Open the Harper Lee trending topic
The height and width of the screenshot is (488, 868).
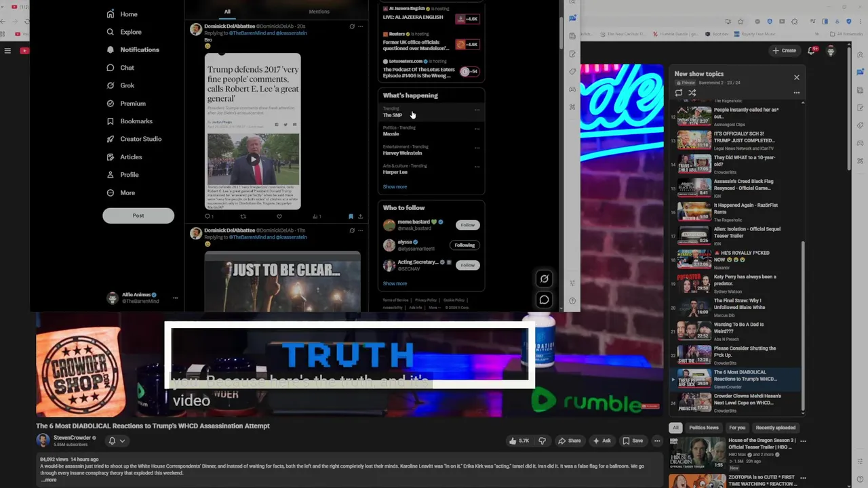[x=395, y=172]
